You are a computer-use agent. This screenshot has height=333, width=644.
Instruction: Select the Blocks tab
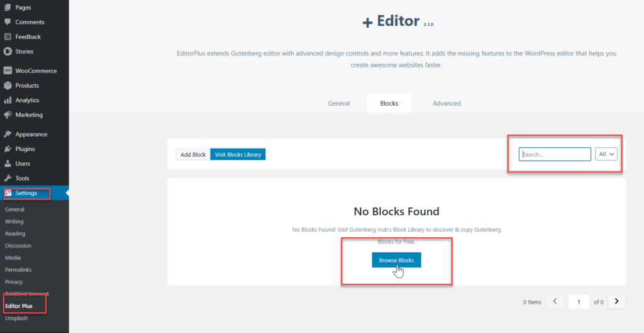389,103
